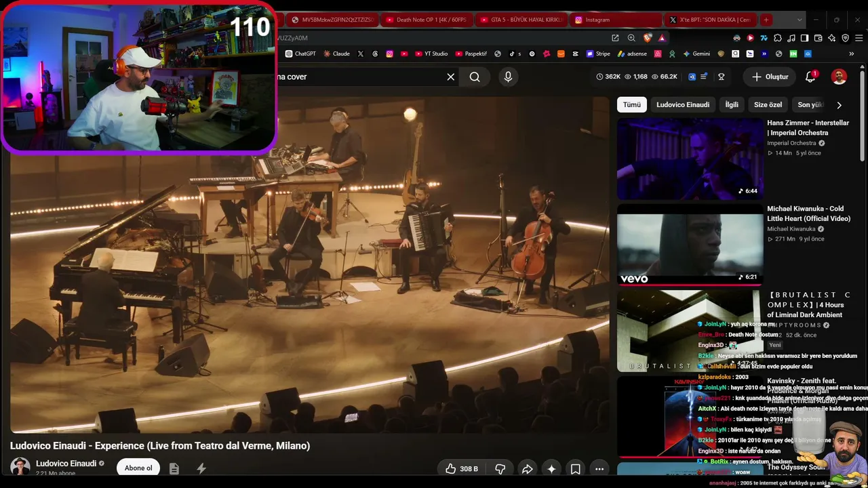The width and height of the screenshot is (868, 488).
Task: Open the Claude bookmark
Action: coord(336,54)
